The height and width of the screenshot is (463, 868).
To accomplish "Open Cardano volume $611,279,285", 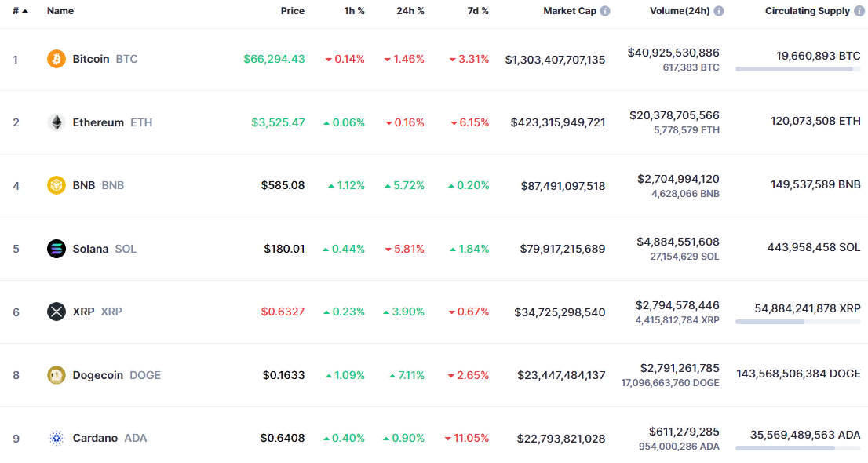I will point(684,432).
